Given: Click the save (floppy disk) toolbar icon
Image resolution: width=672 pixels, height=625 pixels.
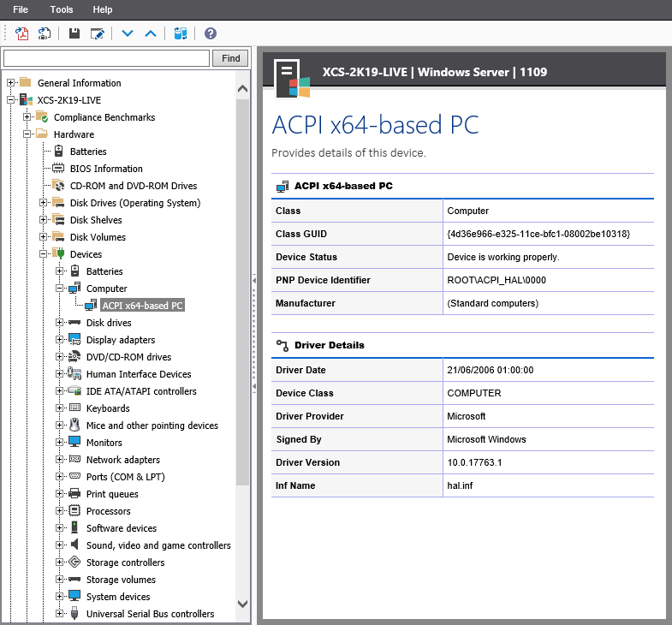Looking at the screenshot, I should click(74, 33).
